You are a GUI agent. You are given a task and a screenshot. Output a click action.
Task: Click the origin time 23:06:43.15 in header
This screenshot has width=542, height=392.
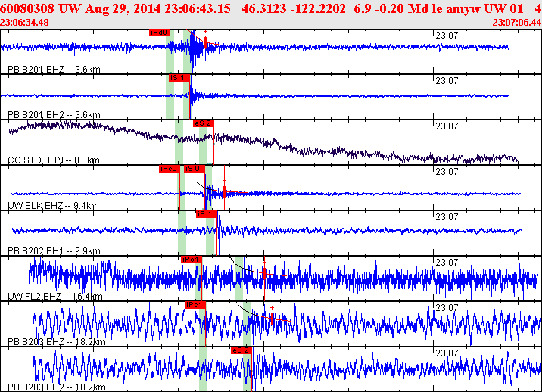pos(198,8)
